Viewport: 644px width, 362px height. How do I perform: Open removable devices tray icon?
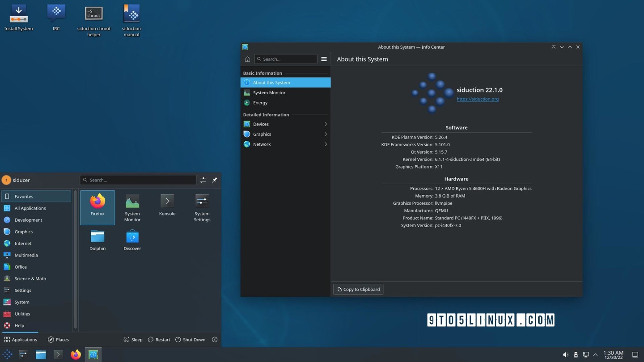[576, 354]
